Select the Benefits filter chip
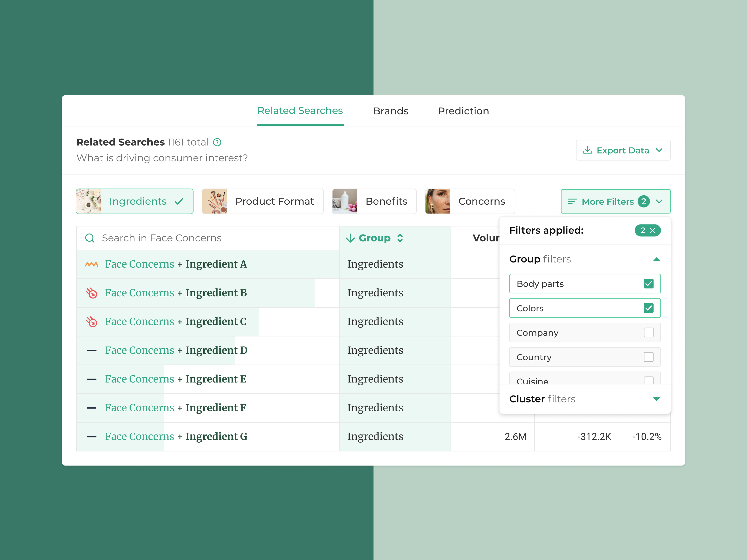Viewport: 747px width, 560px height. pyautogui.click(x=374, y=201)
